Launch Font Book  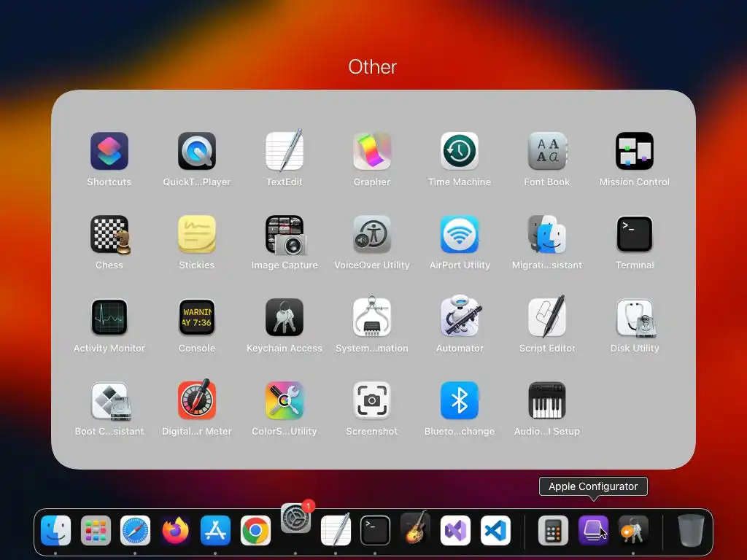tap(547, 152)
